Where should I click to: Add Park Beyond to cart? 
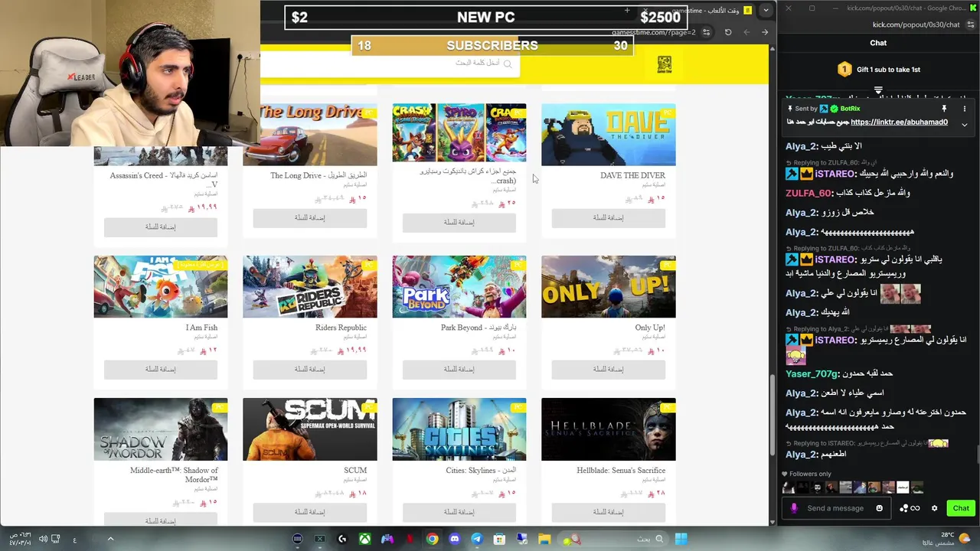(x=459, y=369)
